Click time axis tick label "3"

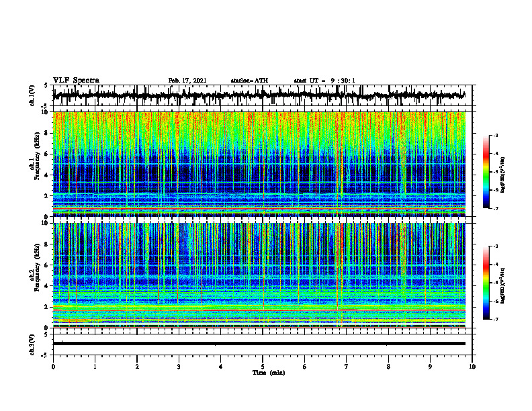point(179,367)
